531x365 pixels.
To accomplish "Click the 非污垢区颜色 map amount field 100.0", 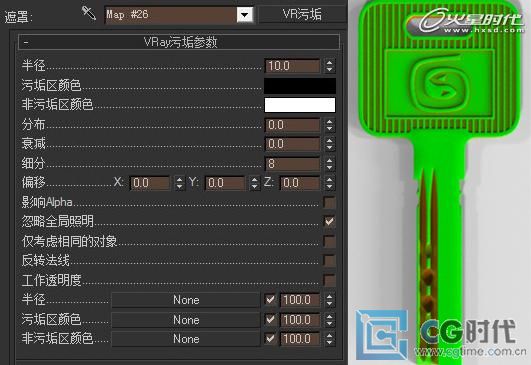I will click(300, 339).
